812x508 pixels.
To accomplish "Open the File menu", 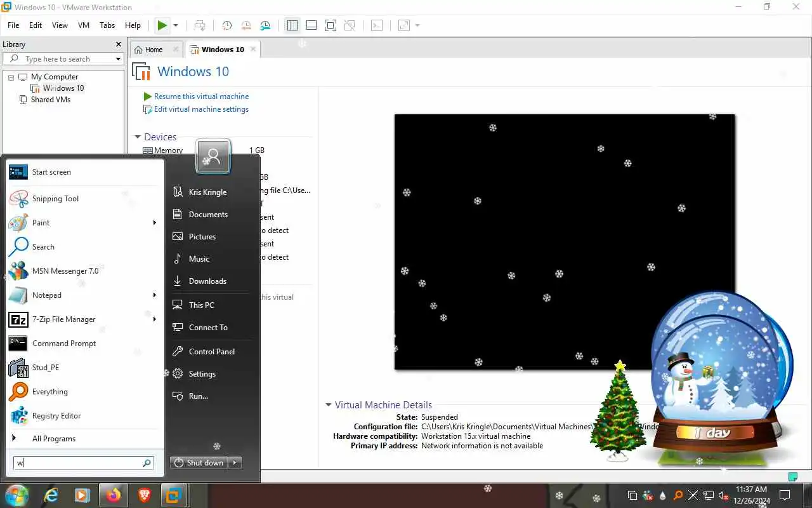I will (x=13, y=25).
